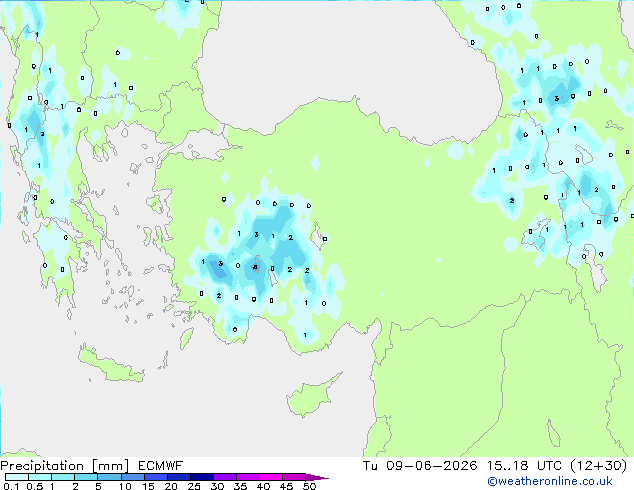This screenshot has width=634, height=490.
Task: Select the 1–2 mm legend swatch
Action: click(x=63, y=477)
